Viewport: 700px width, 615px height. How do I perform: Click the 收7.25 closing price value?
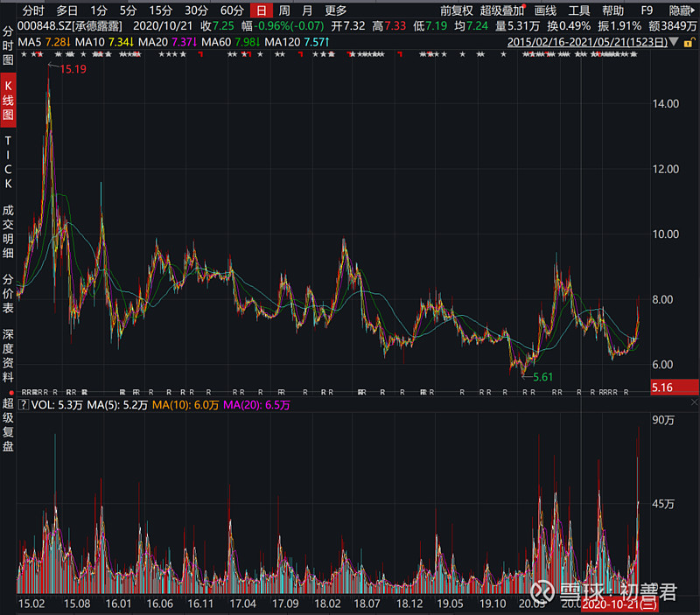point(217,26)
